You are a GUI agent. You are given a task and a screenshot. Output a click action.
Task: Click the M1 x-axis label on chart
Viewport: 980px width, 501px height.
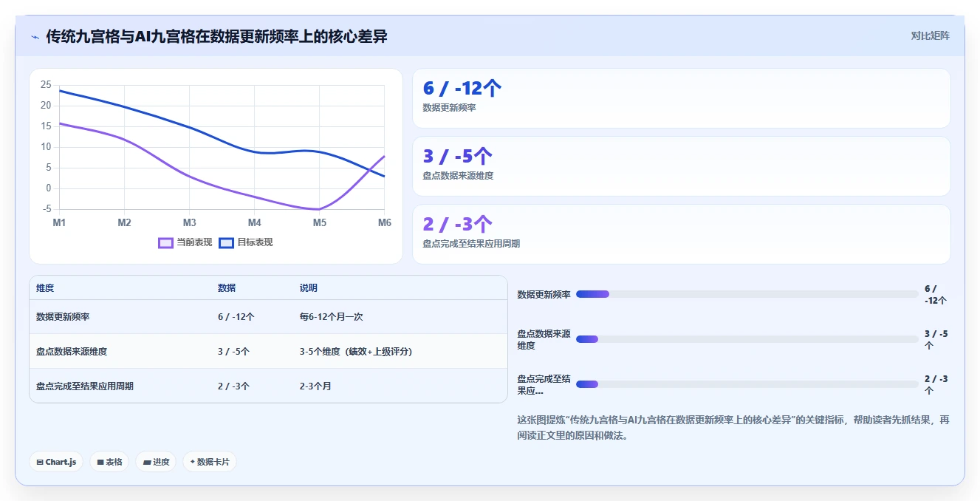tap(59, 222)
